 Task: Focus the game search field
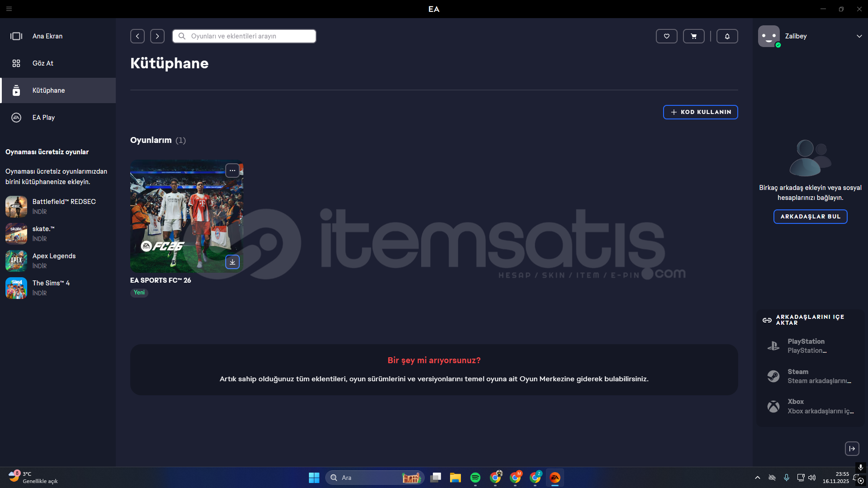click(x=244, y=36)
